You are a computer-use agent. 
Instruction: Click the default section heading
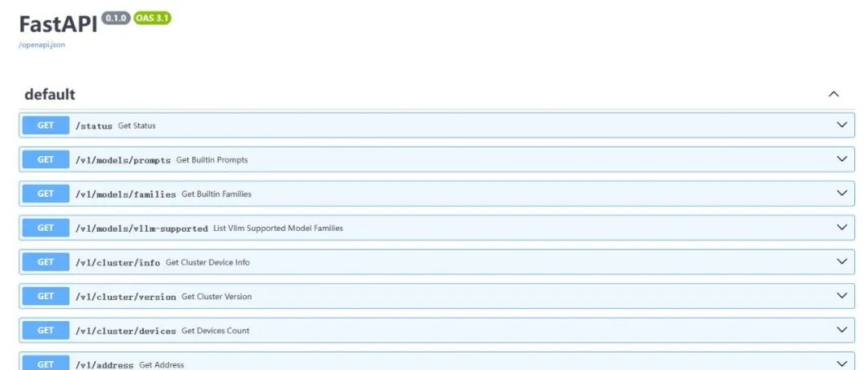pyautogui.click(x=50, y=94)
